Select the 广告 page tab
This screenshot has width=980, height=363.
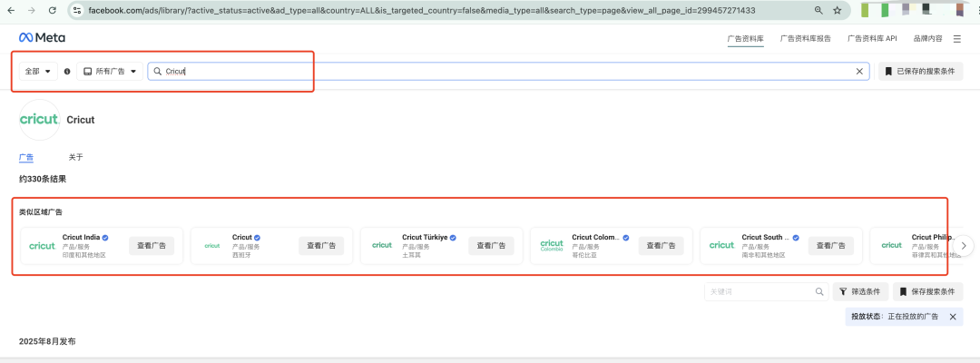[26, 157]
